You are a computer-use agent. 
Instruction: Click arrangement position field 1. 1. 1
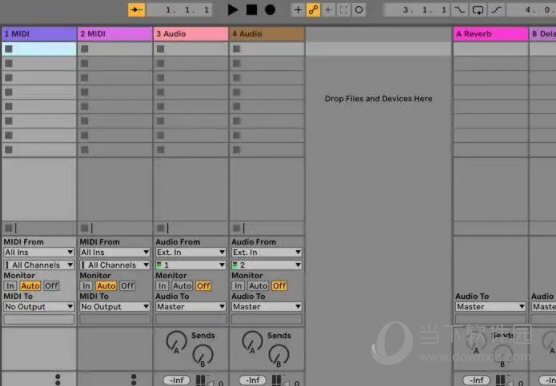(x=179, y=10)
